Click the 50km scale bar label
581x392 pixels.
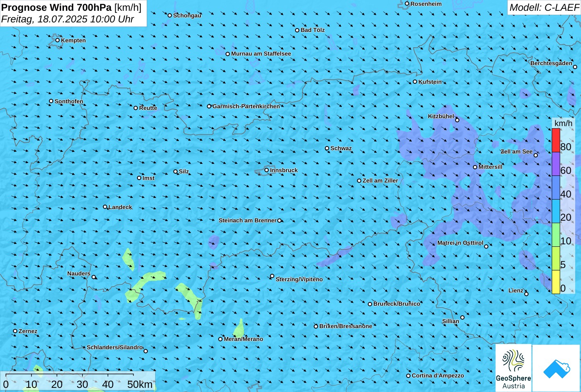(140, 384)
